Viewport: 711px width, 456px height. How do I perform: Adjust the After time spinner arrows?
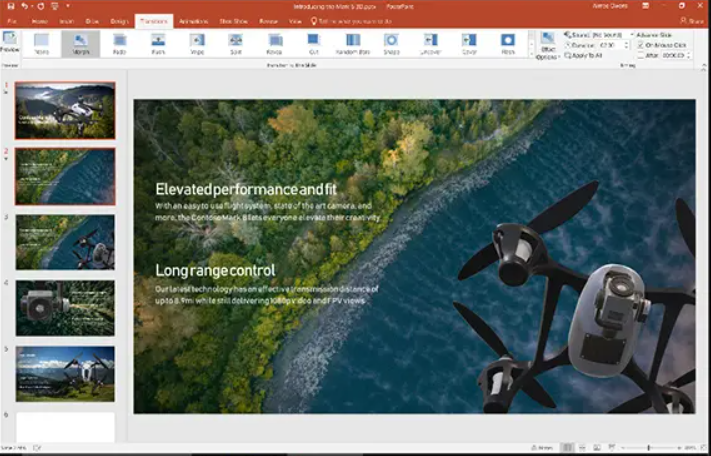coord(689,55)
